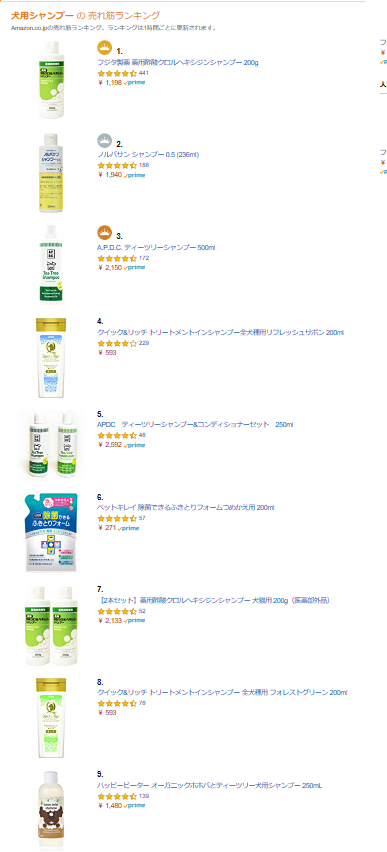View the 229 reviews for rank 4
This screenshot has height=852, width=387.
pyautogui.click(x=144, y=343)
